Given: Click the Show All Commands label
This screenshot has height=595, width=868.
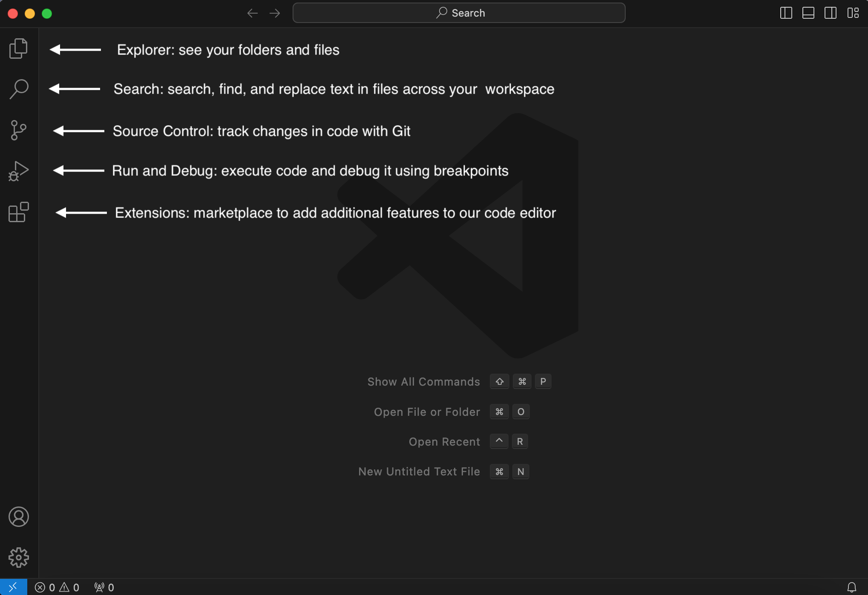Looking at the screenshot, I should coord(423,382).
